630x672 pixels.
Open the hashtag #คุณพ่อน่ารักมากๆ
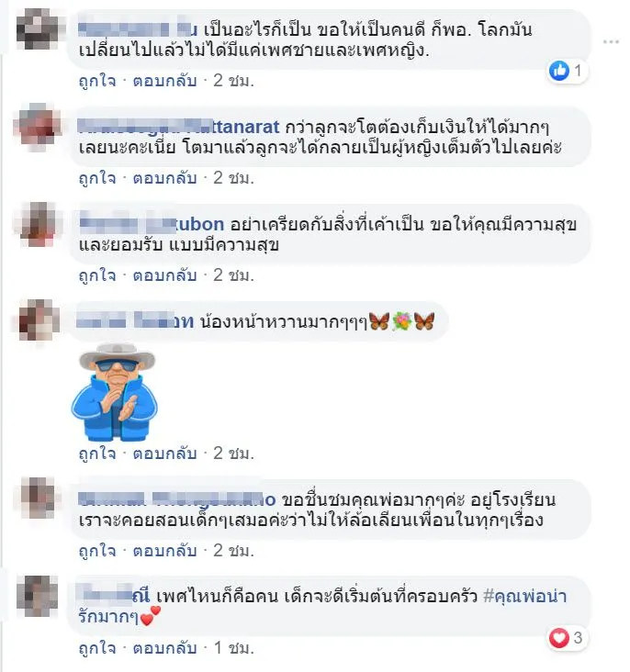[525, 596]
